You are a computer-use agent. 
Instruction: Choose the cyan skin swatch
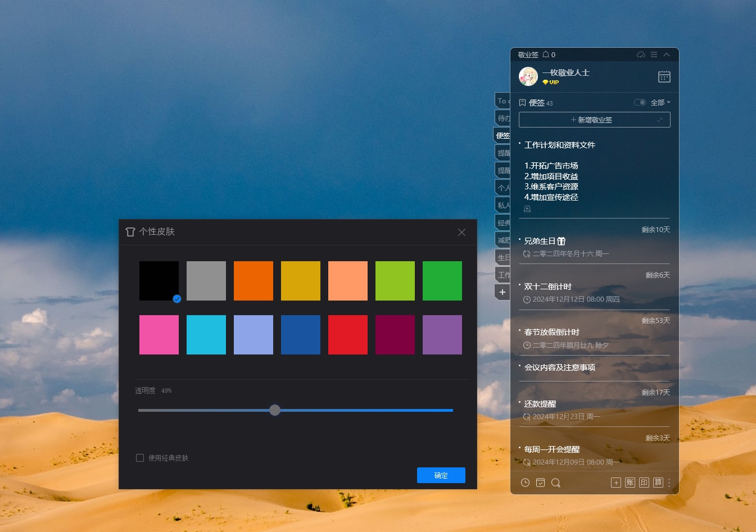pos(206,335)
